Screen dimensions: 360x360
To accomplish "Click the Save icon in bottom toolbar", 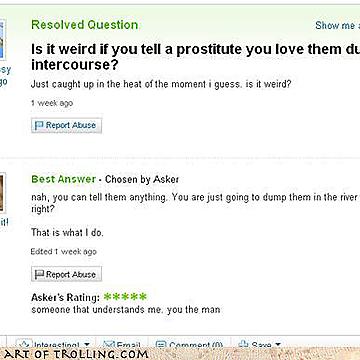I will pyautogui.click(x=243, y=344).
